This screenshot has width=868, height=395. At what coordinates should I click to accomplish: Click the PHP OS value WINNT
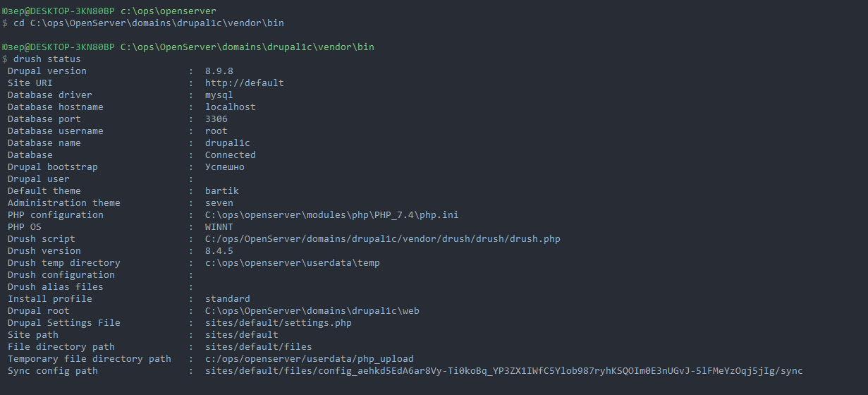[219, 227]
